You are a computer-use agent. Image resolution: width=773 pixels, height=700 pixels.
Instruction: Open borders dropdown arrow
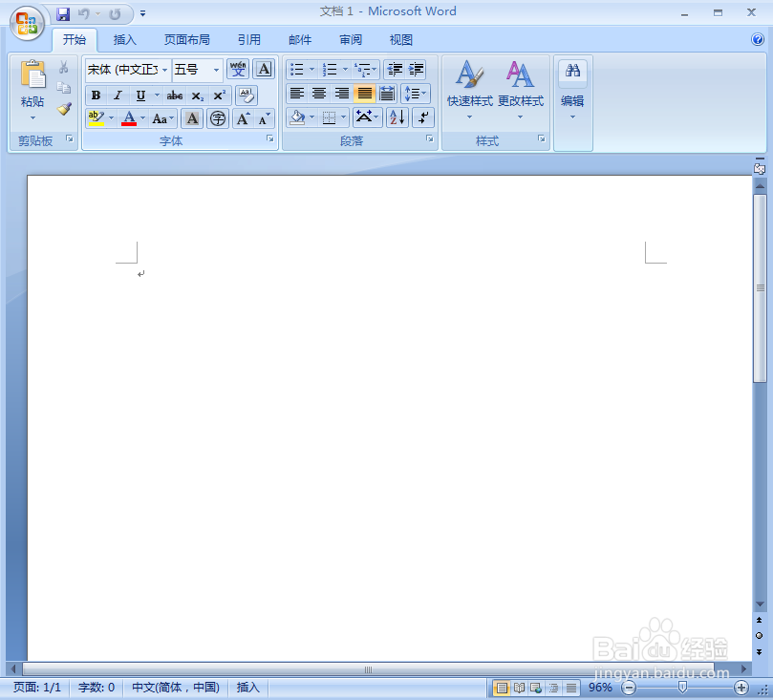coord(344,117)
